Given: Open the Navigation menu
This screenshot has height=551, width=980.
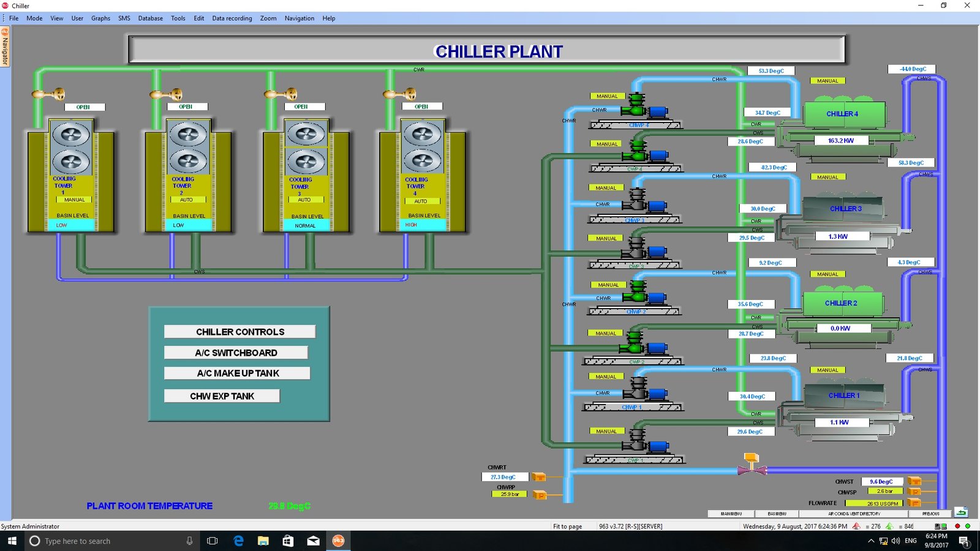Looking at the screenshot, I should 299,18.
